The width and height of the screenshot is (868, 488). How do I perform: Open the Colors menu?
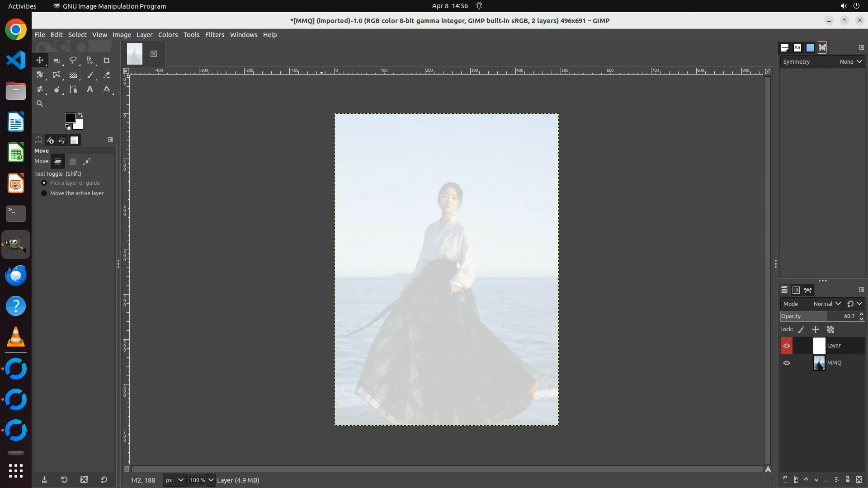(168, 35)
